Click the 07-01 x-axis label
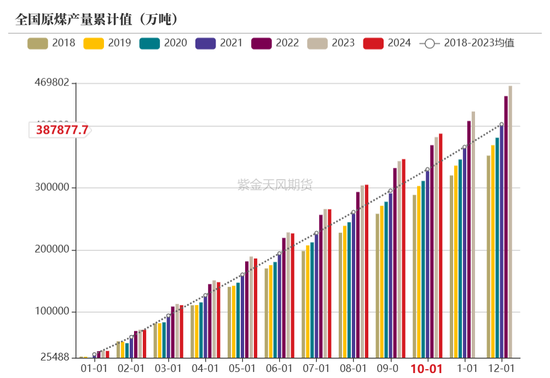The width and height of the screenshot is (550, 378). pos(316,369)
